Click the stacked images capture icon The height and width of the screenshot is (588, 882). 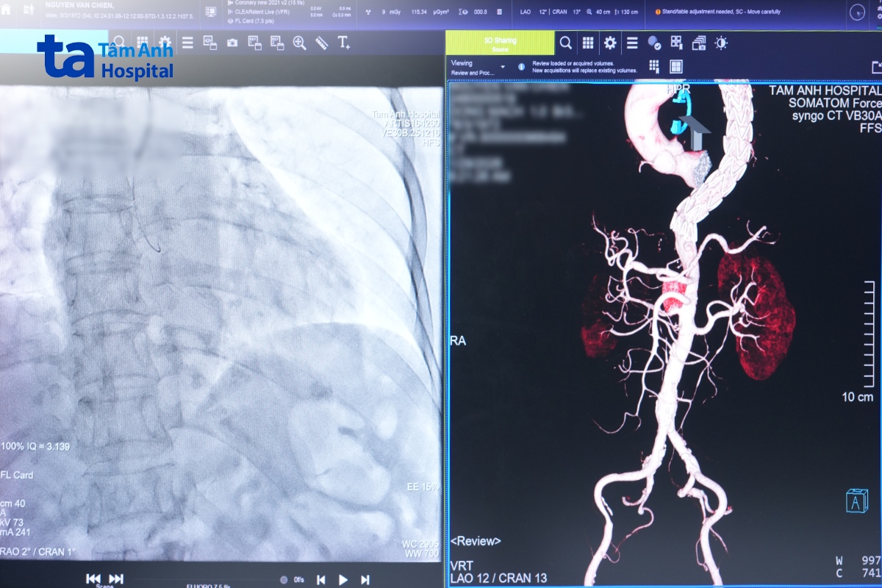[699, 43]
